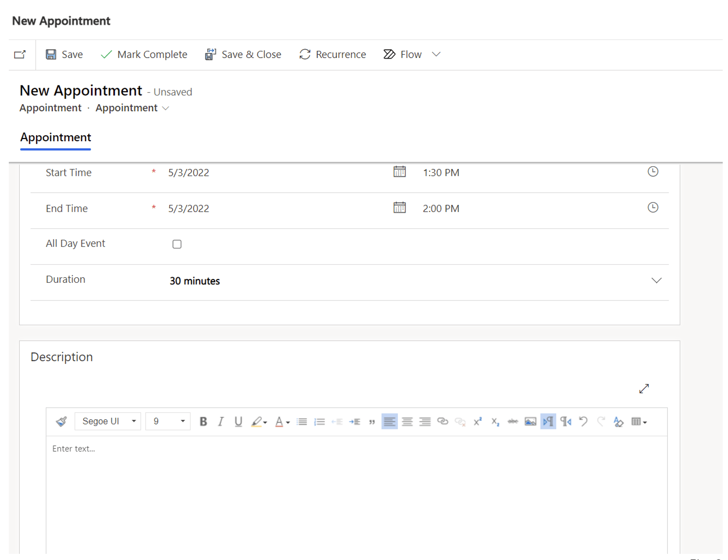Clear formatting in the description editor
Screen dimensions: 728x560
618,421
